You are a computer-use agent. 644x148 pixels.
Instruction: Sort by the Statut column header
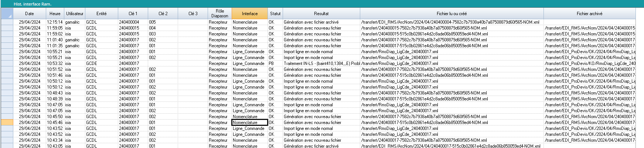(275, 14)
